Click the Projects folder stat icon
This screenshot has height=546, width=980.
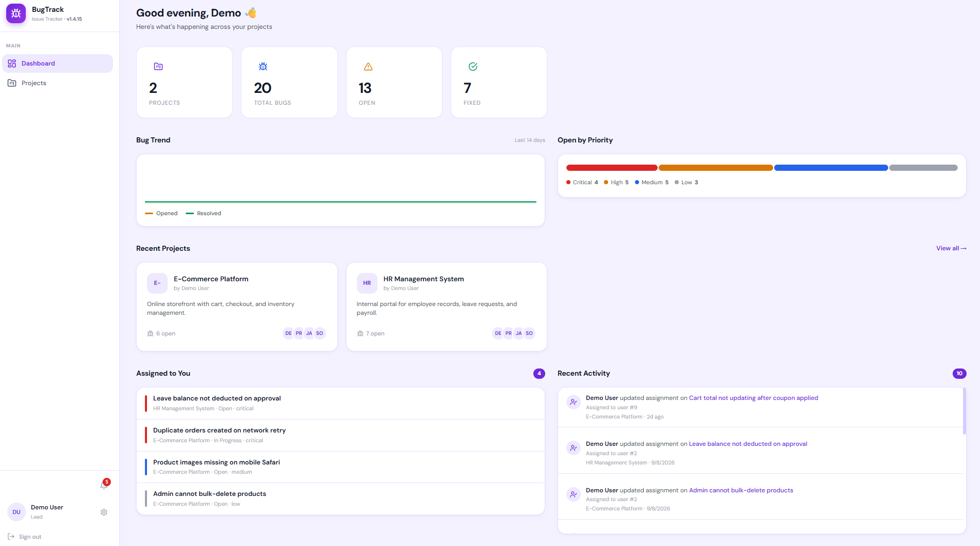[x=158, y=67]
